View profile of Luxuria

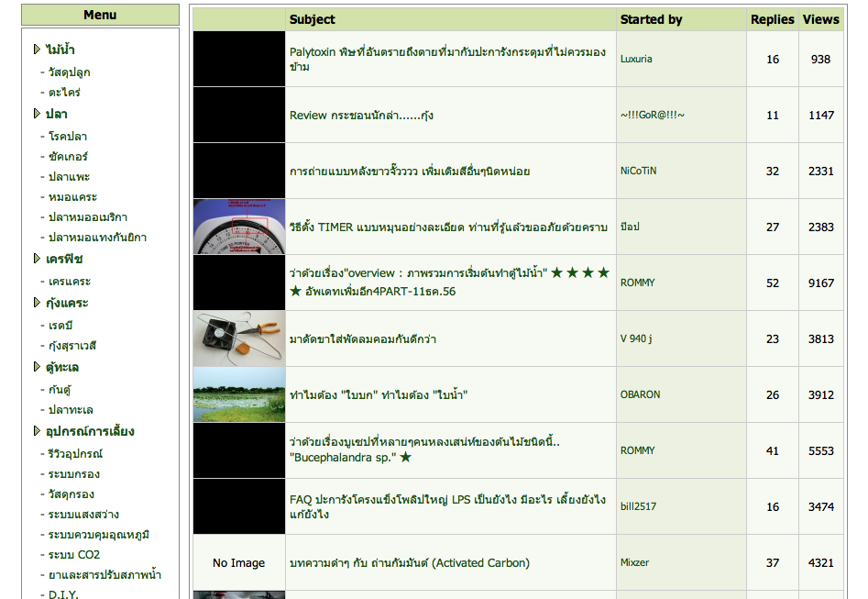[x=636, y=59]
